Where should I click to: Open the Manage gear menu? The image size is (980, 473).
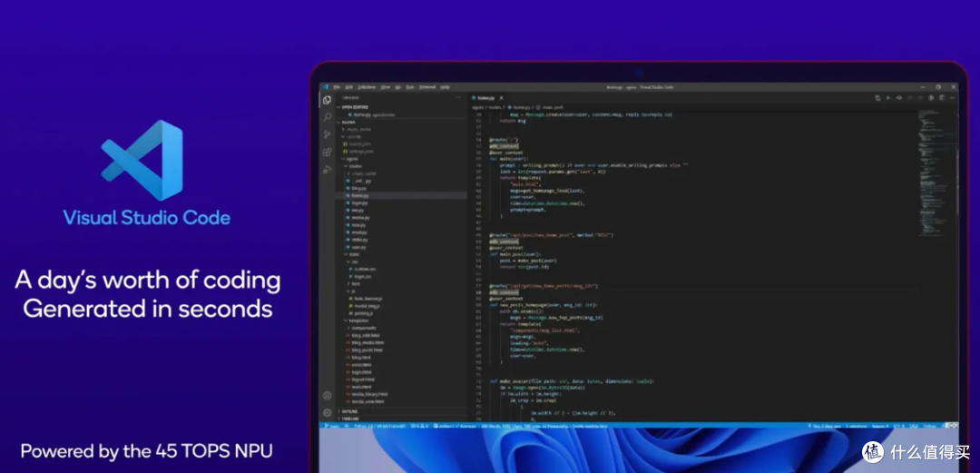[327, 413]
